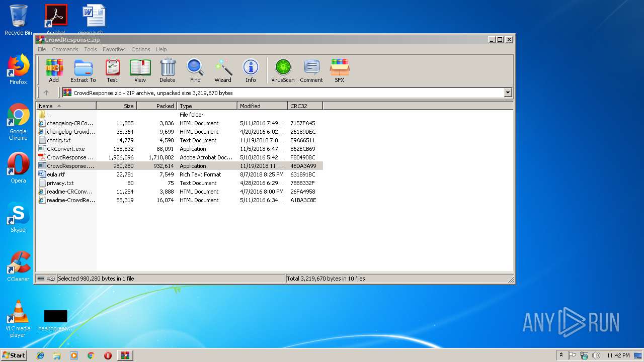Open CCleaner desktop shortcut
644x362 pixels.
(18, 266)
